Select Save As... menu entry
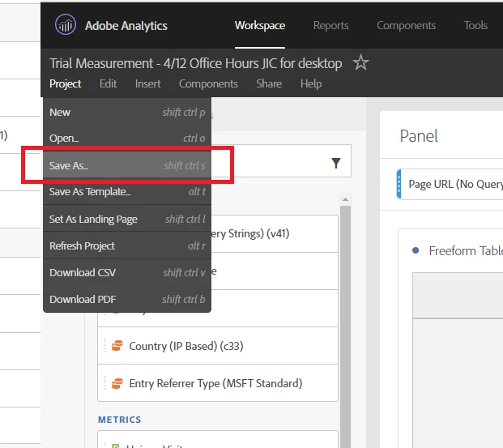Image resolution: width=503 pixels, height=448 pixels. pos(127,165)
